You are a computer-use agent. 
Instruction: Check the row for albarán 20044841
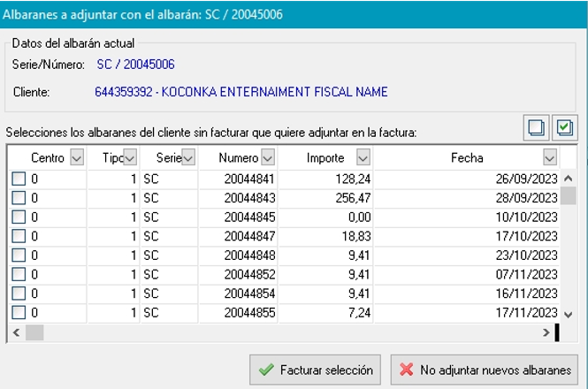pyautogui.click(x=19, y=179)
